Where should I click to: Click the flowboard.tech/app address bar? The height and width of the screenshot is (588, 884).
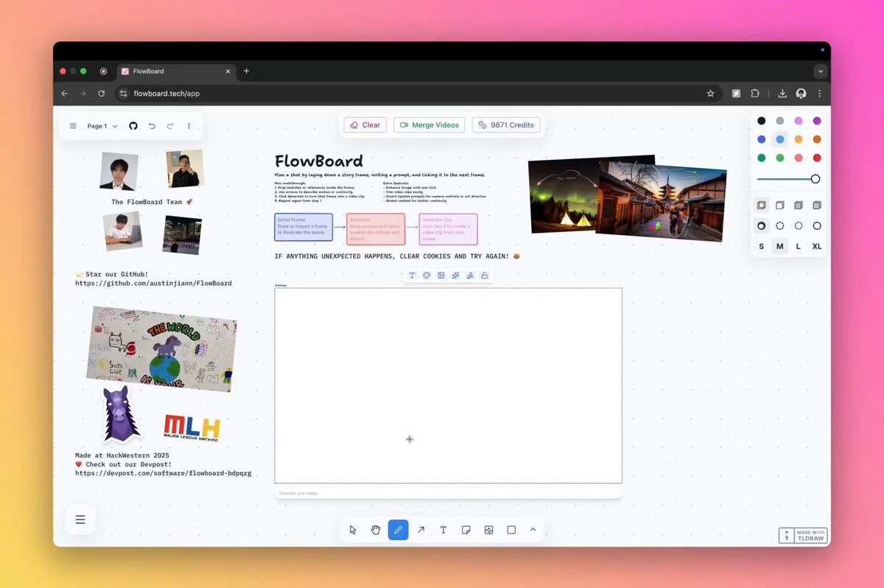417,94
